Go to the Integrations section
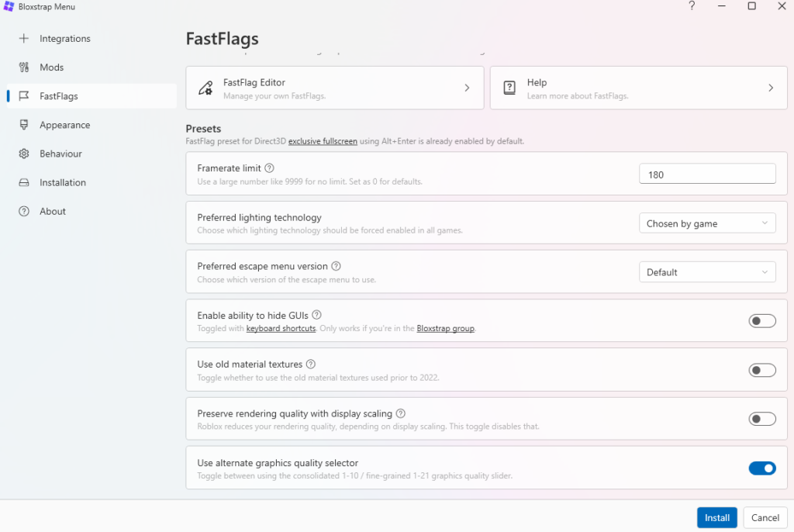This screenshot has width=794, height=532. click(65, 39)
